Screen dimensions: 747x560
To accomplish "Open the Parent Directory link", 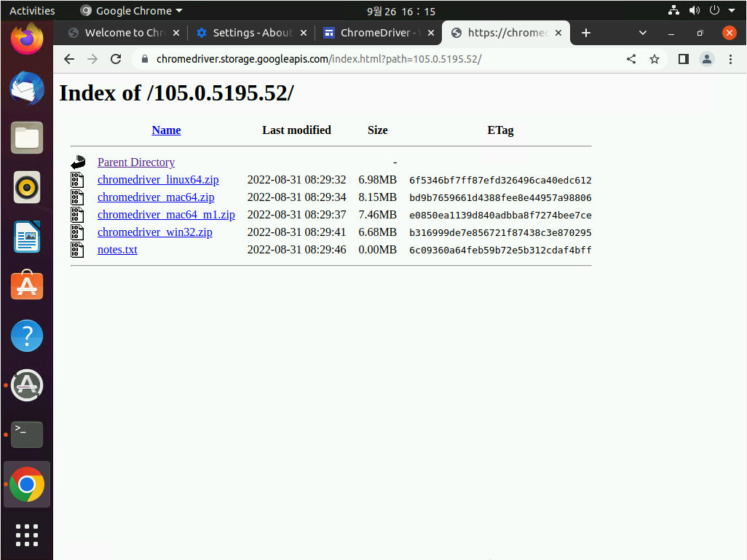I will (x=136, y=162).
